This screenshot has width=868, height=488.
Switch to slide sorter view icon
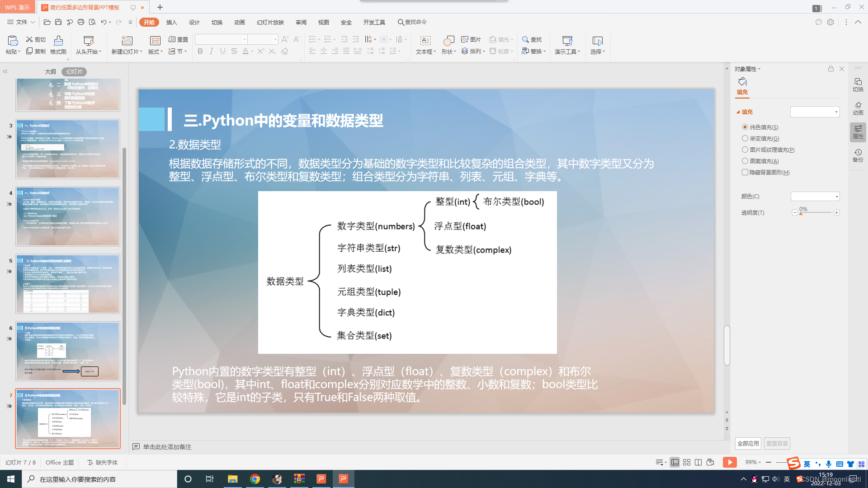[x=687, y=462]
